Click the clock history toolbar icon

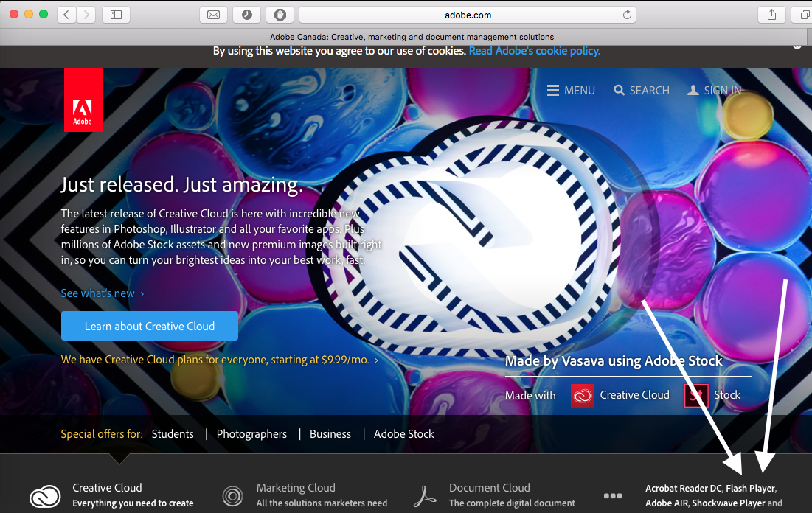point(246,15)
